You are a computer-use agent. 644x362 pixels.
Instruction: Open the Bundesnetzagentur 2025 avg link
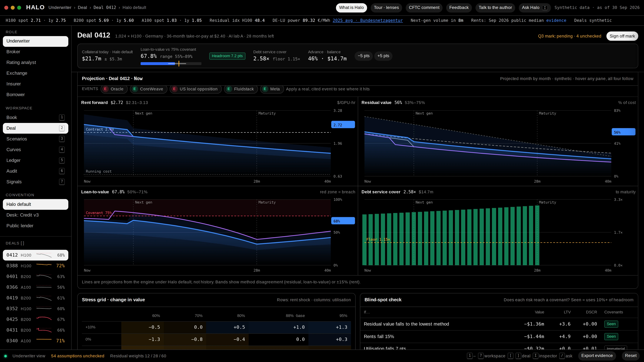click(367, 21)
